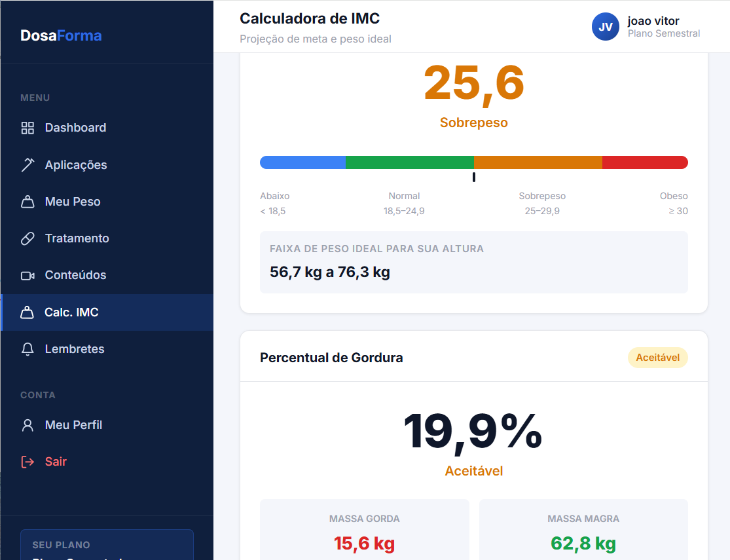The image size is (730, 560).
Task: Open Meu Perfil account page
Action: click(x=107, y=425)
